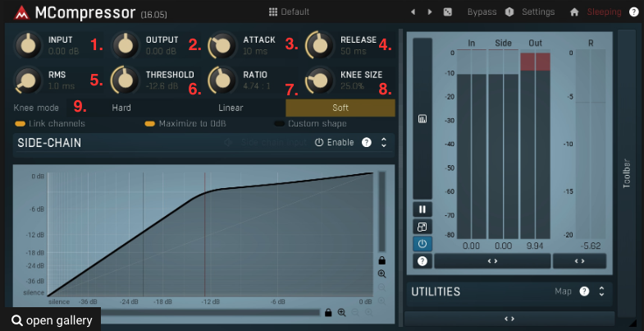The height and width of the screenshot is (331, 644).
Task: Click the horizontal scrollbar below graph
Action: [209, 313]
